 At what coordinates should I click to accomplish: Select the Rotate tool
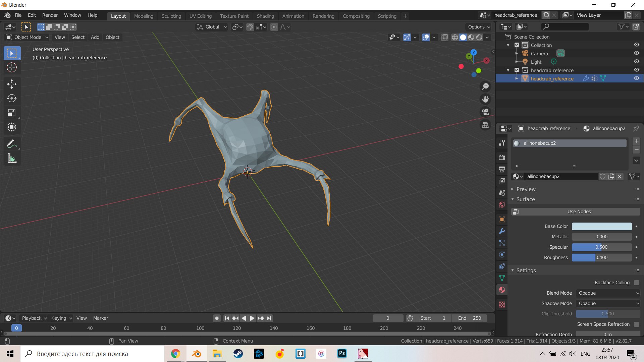(x=12, y=99)
